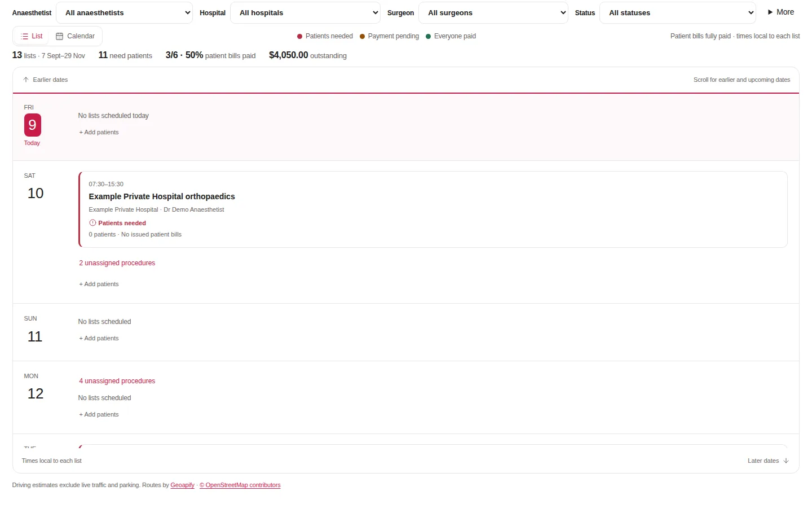This screenshot has height=508, width=812.
Task: Add patients for Sunday 11
Action: point(99,338)
